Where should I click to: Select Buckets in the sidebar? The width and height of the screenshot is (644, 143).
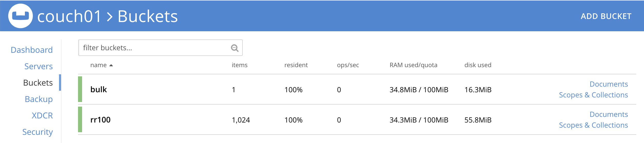pyautogui.click(x=38, y=83)
